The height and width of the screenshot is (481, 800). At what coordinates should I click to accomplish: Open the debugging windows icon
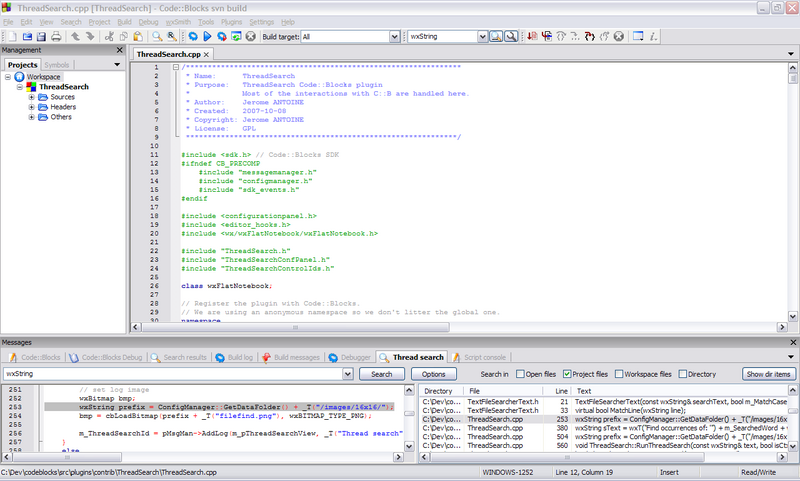638,36
